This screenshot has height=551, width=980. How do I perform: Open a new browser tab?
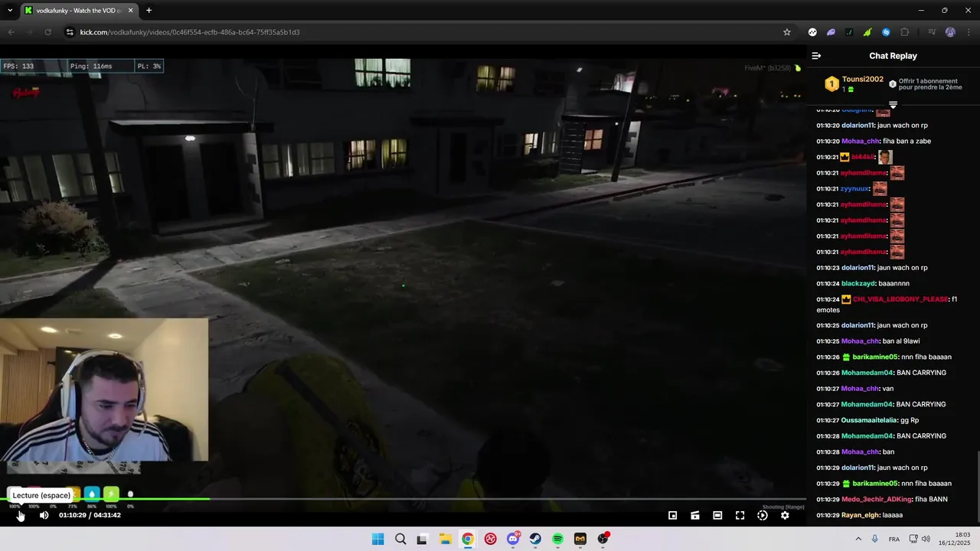click(149, 10)
